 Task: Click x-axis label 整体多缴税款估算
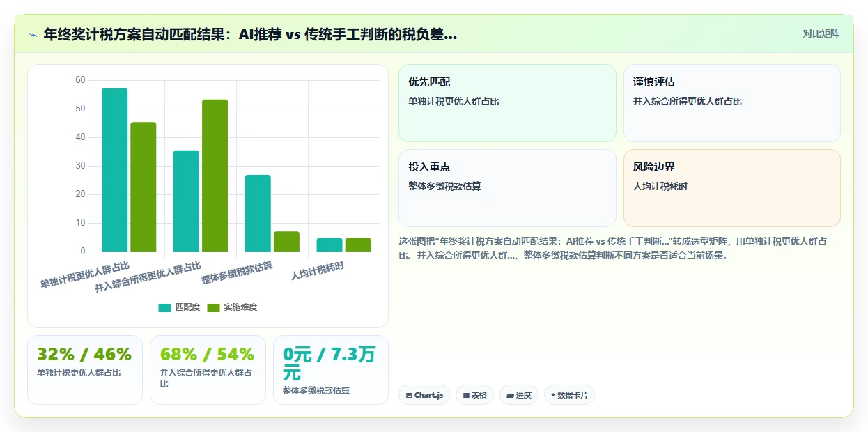[x=237, y=272]
